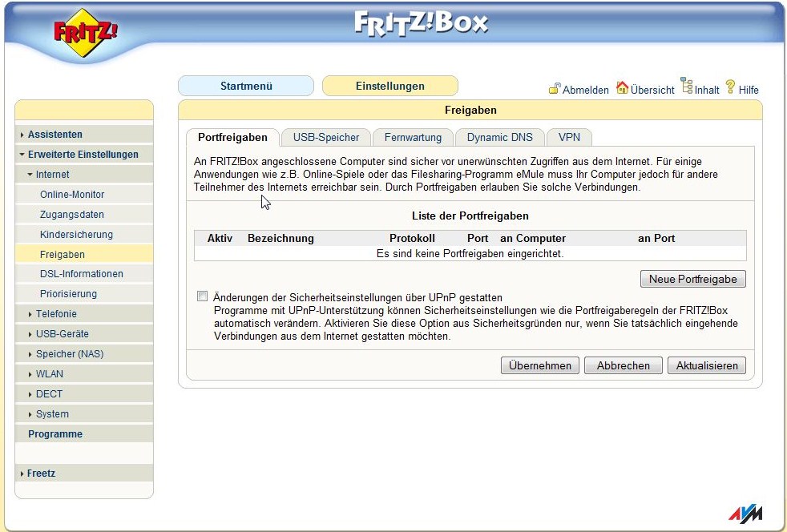Open the Übersicht link text

coord(652,91)
